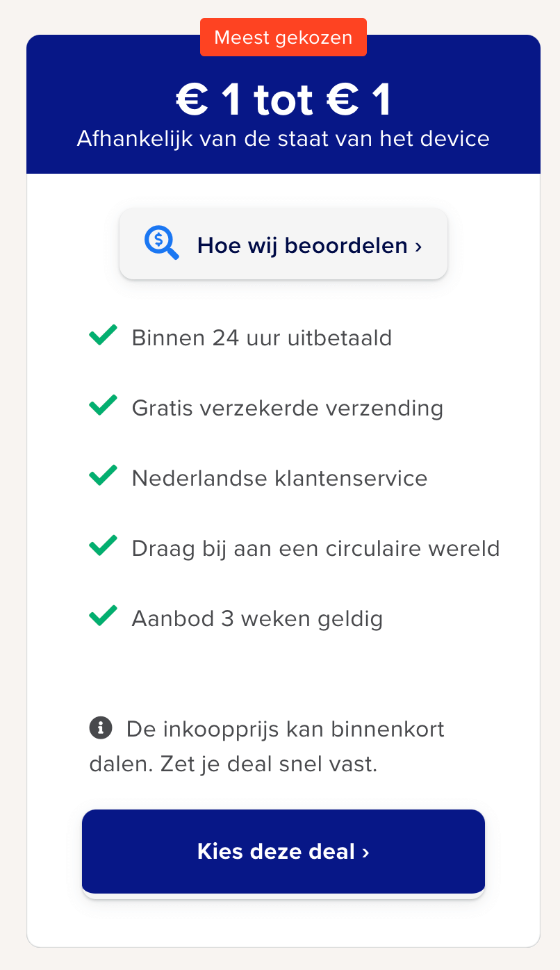Click the 'Afhankelijk van de staat van het device' text
Viewport: 560px width, 970px height.
pos(283,138)
